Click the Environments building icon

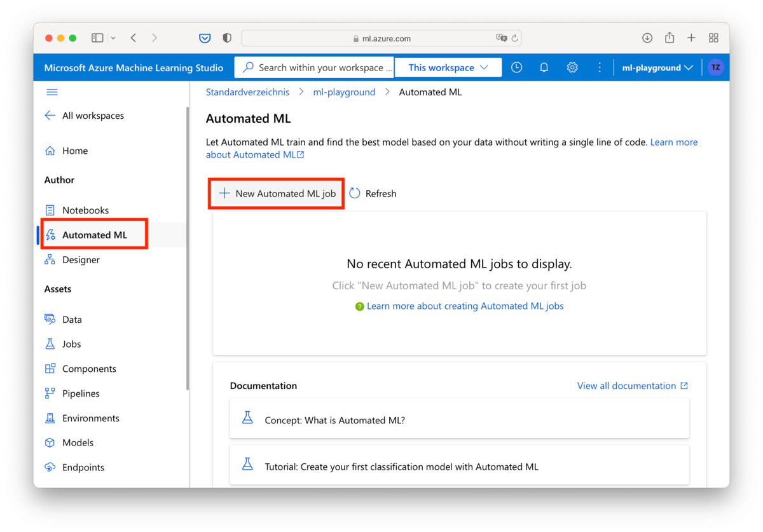[50, 418]
